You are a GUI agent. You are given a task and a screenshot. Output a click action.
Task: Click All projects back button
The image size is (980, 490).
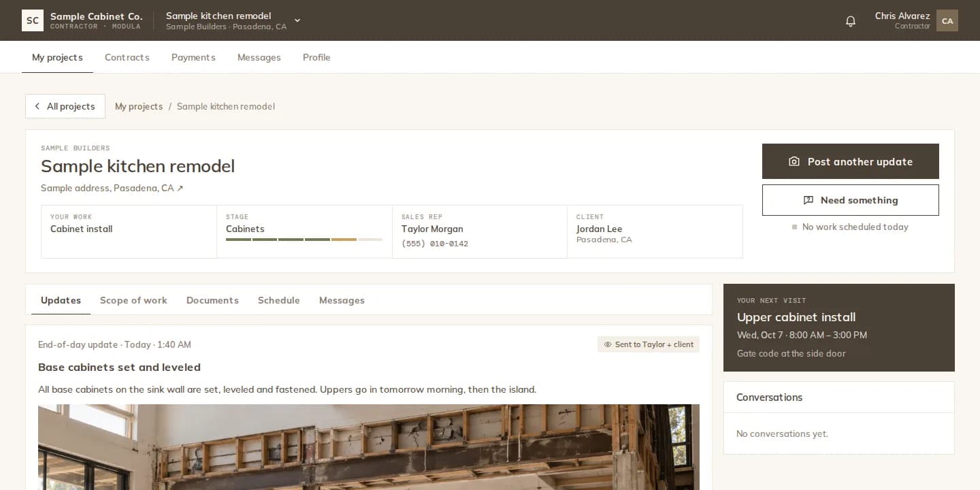[65, 106]
